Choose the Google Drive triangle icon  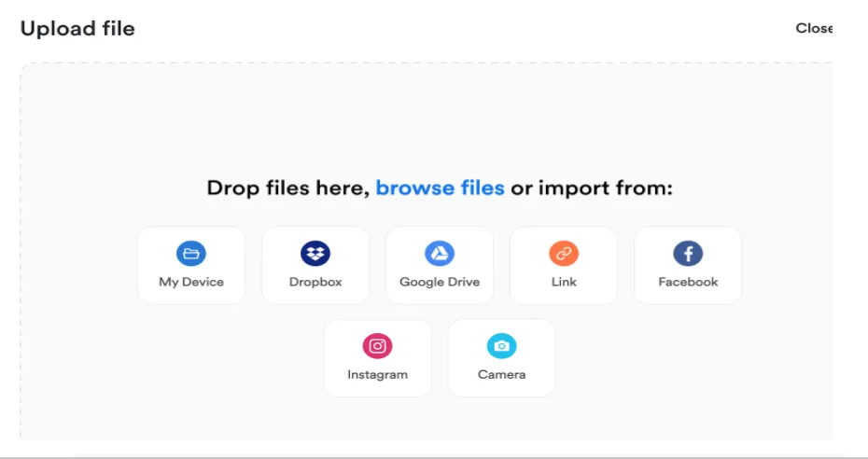[440, 254]
